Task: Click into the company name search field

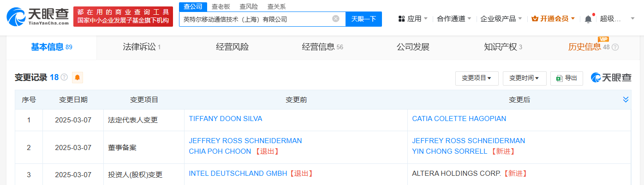Action: [x=255, y=19]
